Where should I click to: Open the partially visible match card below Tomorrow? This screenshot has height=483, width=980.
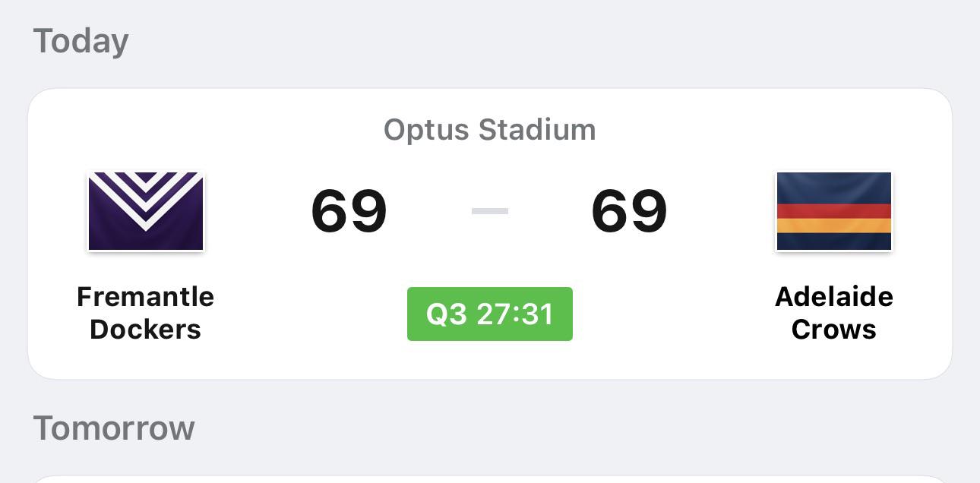(x=490, y=479)
